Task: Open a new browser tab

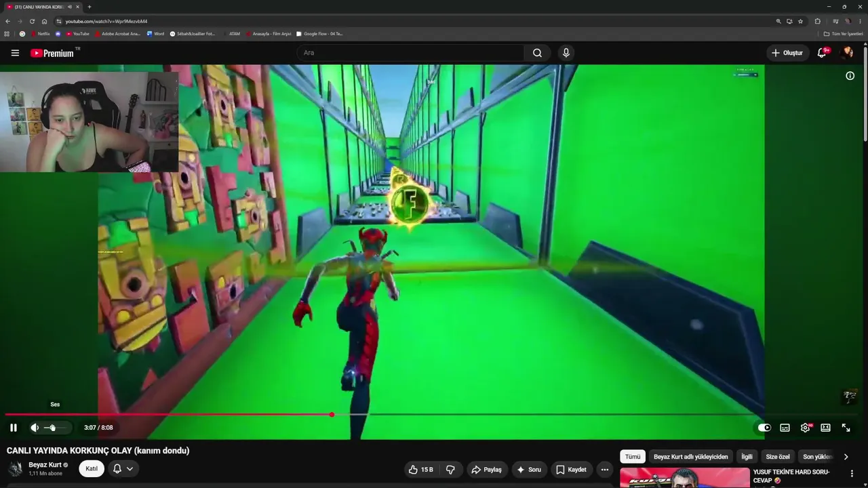Action: (x=89, y=7)
